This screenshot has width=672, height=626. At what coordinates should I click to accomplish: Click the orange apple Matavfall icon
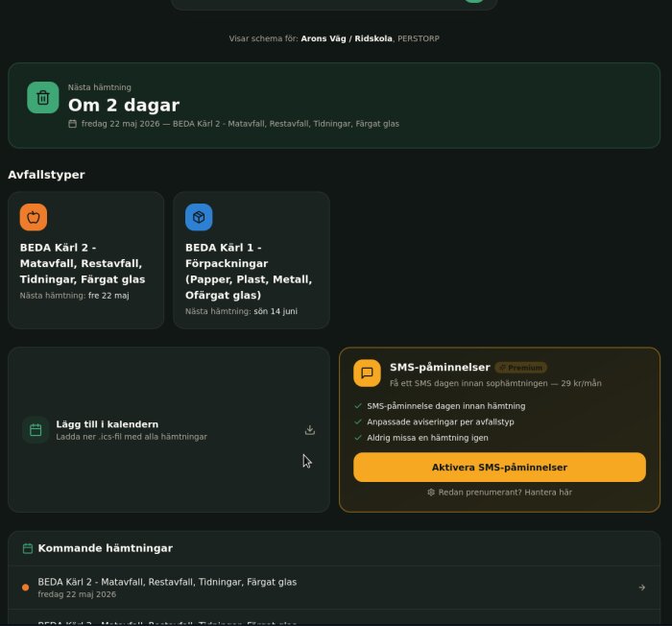(x=34, y=217)
